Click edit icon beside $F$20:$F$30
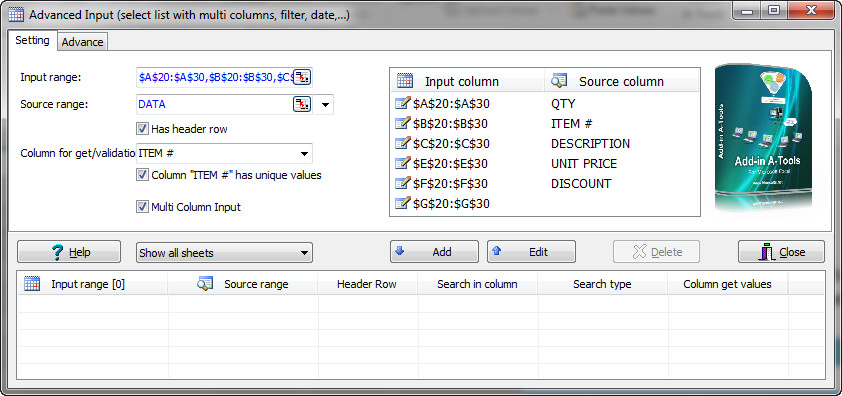The width and height of the screenshot is (842, 396). click(402, 183)
